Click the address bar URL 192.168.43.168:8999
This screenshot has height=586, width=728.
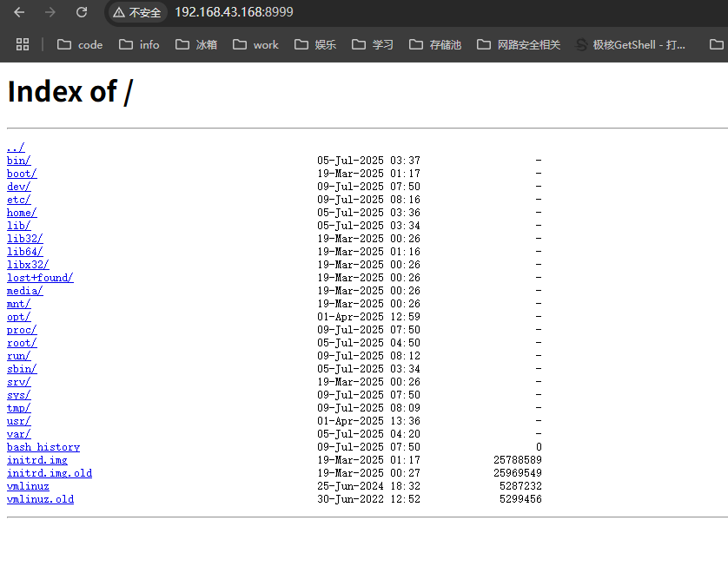click(234, 12)
